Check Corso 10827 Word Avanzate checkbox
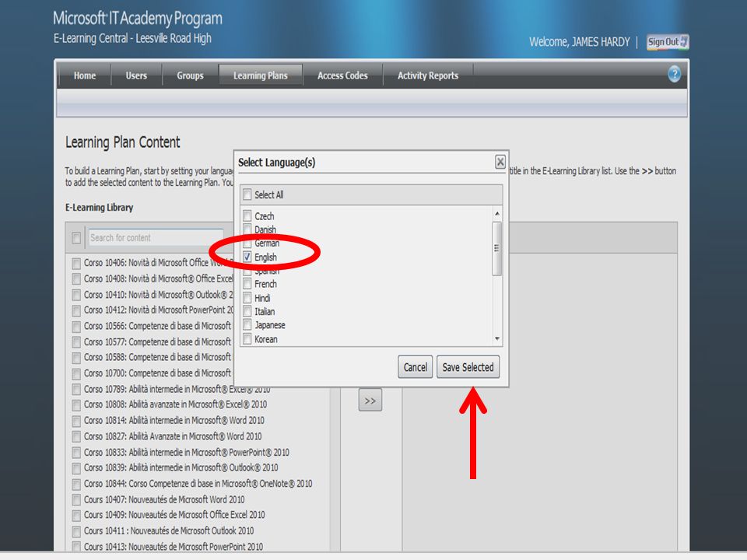747x560 pixels. pos(76,436)
